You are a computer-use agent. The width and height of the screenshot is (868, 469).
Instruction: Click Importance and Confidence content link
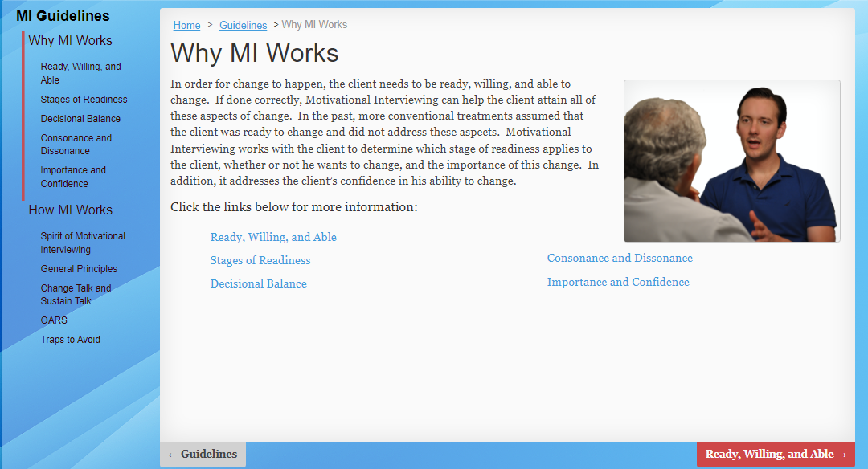tap(618, 282)
